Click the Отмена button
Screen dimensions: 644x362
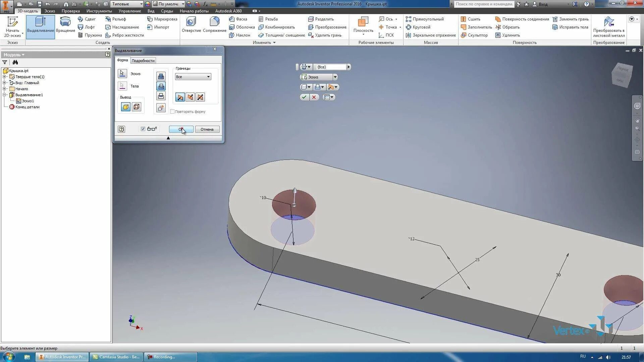(x=207, y=129)
